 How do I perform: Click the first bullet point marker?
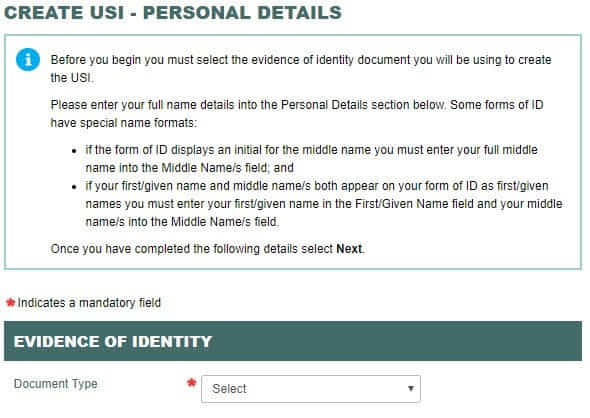click(74, 151)
